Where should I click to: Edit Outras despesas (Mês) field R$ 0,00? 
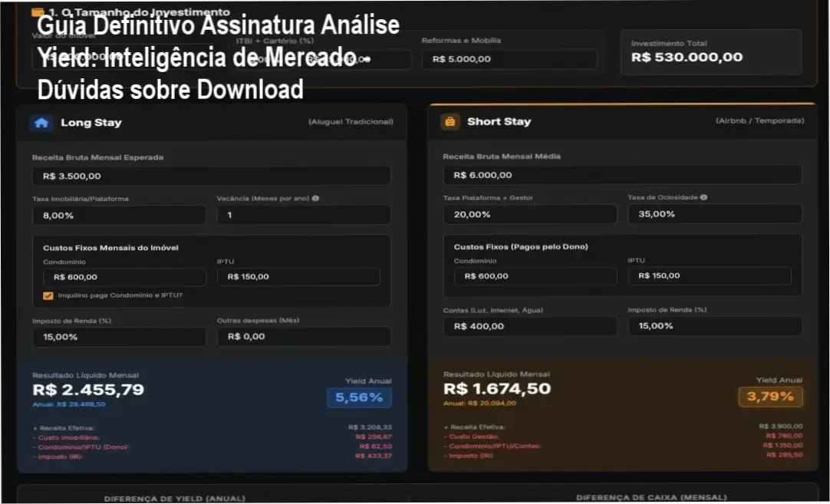pyautogui.click(x=303, y=336)
